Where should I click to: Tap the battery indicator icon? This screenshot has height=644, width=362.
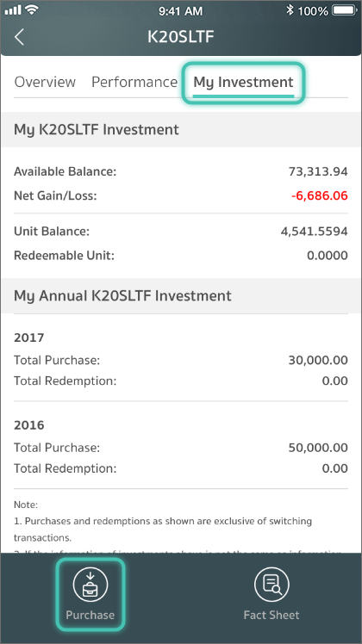point(345,10)
